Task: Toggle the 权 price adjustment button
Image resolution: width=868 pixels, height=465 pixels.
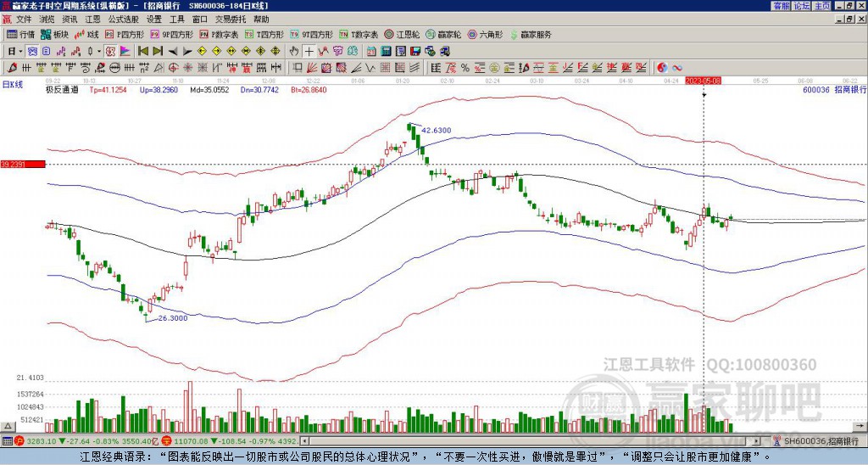Action: click(x=109, y=52)
